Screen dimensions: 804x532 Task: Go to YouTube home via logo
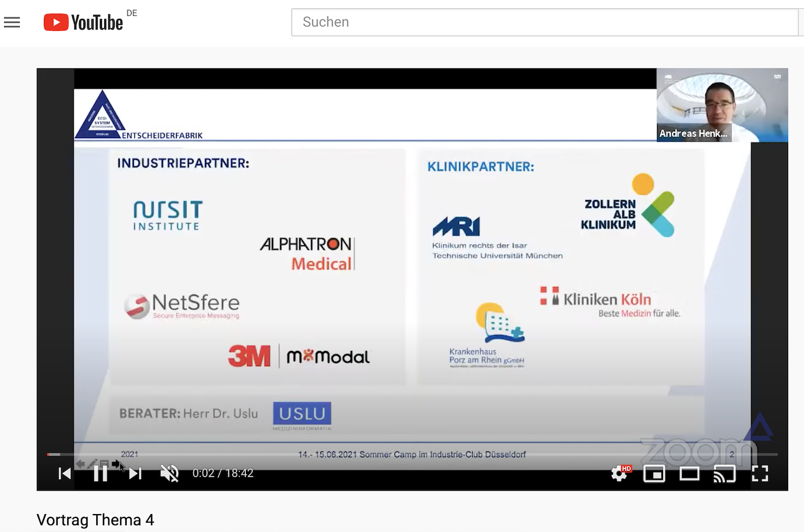tap(83, 22)
